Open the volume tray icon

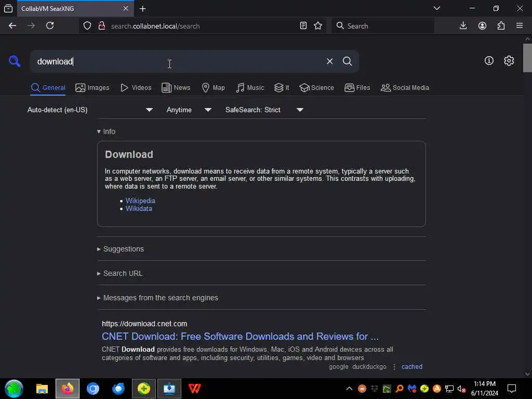point(461,389)
